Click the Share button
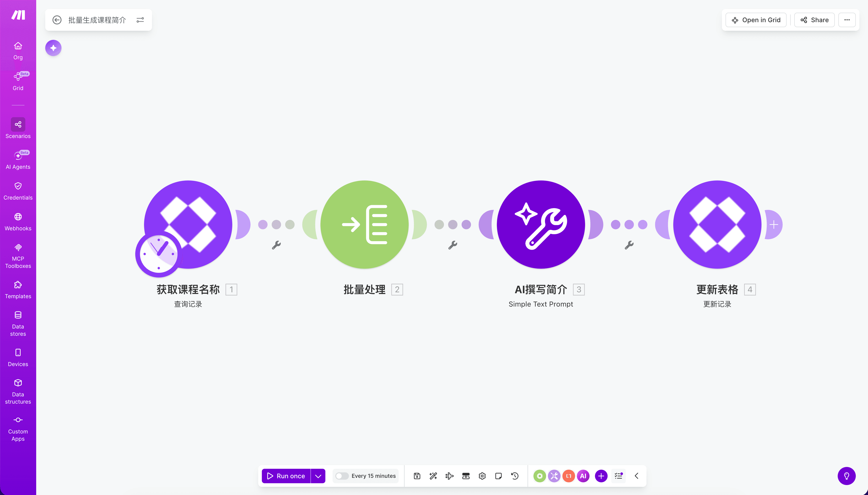 [x=814, y=20]
